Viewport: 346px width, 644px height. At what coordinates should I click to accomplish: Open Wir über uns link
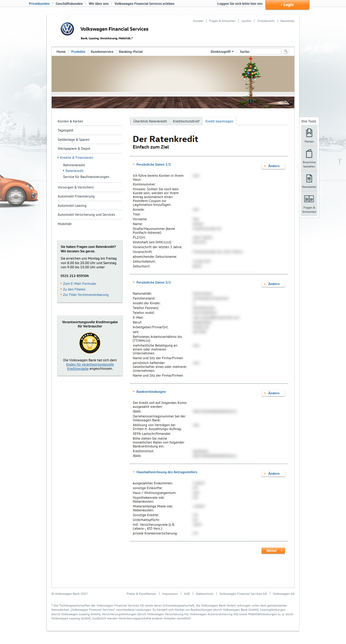[99, 4]
